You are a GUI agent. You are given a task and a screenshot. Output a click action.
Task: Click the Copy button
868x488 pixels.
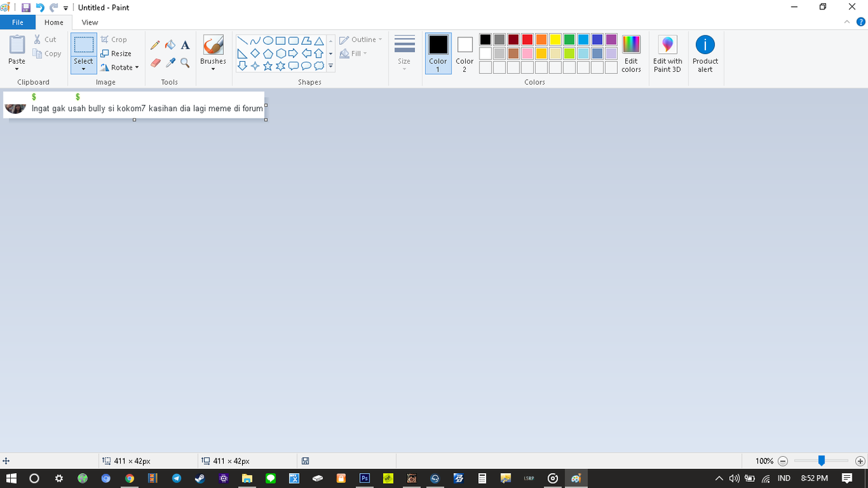(x=47, y=54)
